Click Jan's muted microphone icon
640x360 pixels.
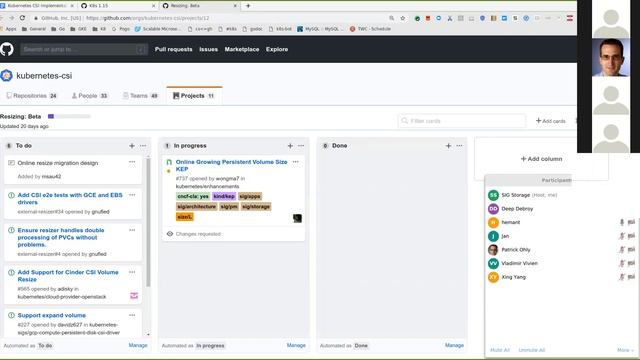(x=622, y=236)
